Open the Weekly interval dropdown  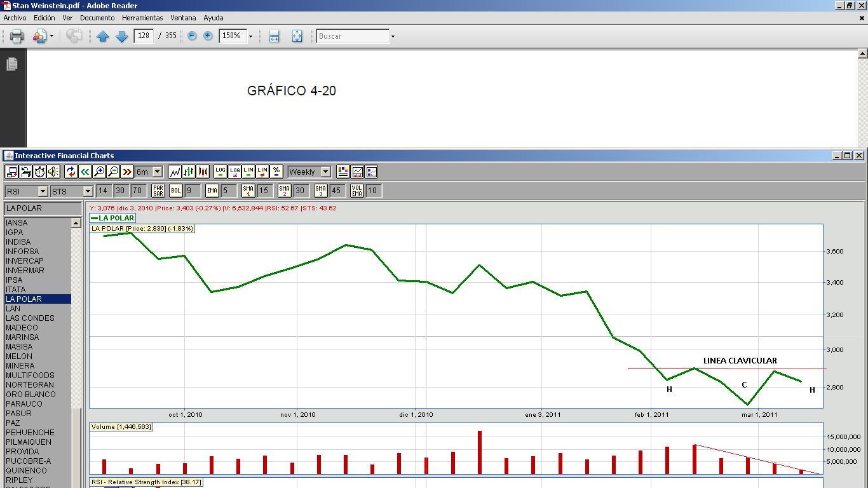pos(325,172)
